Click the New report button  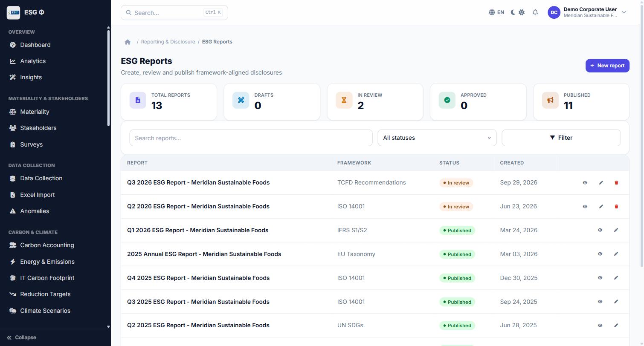pos(607,66)
